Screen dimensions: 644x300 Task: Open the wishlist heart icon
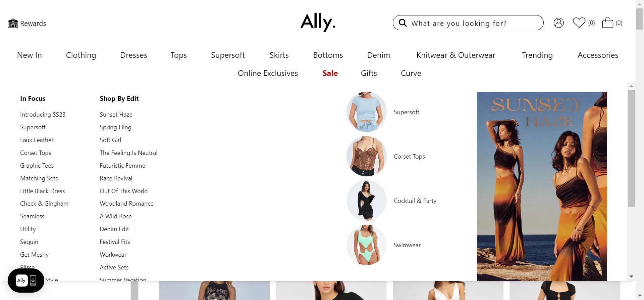pyautogui.click(x=579, y=23)
